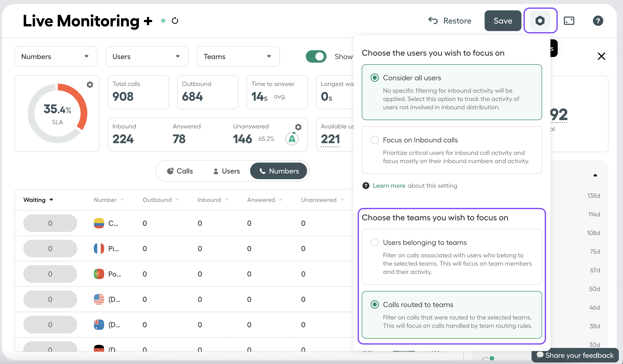This screenshot has width=623, height=364.
Task: Click the 46d entry in right list
Action: (x=594, y=308)
